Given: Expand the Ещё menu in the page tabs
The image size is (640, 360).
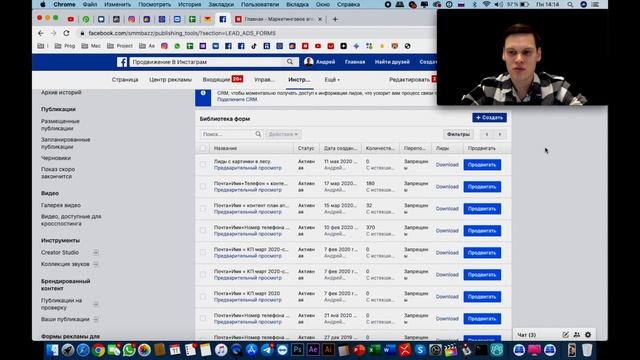Looking at the screenshot, I should pyautogui.click(x=332, y=80).
